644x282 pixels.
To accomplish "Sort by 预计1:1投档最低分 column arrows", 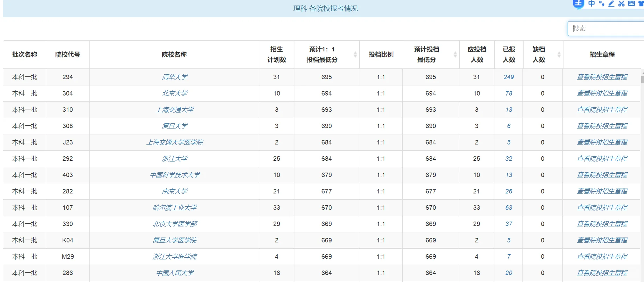I will coord(355,55).
